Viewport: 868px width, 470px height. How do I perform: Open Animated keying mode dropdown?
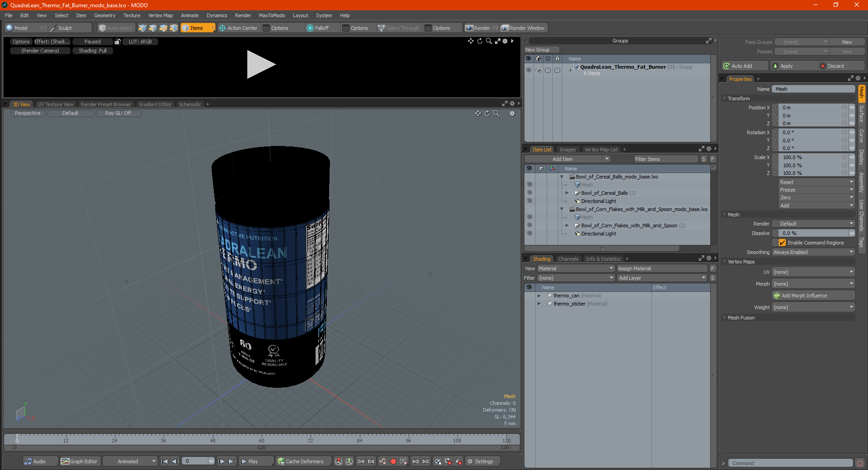pos(130,461)
